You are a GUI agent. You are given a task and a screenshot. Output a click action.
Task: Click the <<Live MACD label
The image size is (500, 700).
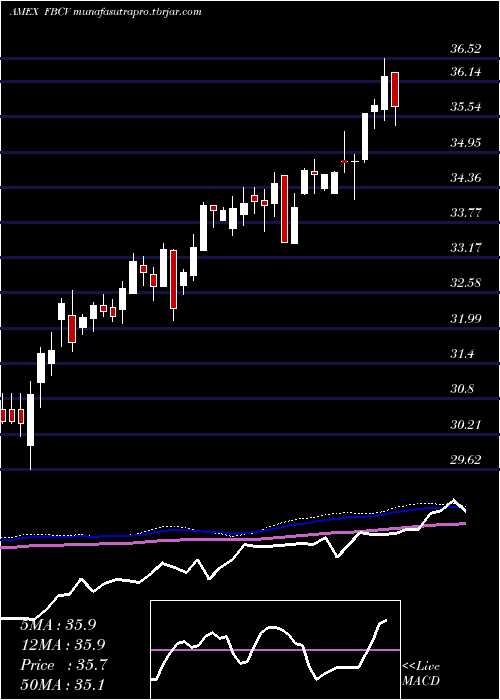(x=421, y=674)
